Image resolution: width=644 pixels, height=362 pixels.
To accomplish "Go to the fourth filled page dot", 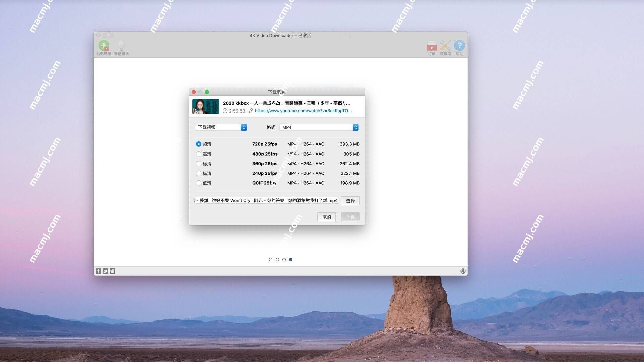I will 291,260.
